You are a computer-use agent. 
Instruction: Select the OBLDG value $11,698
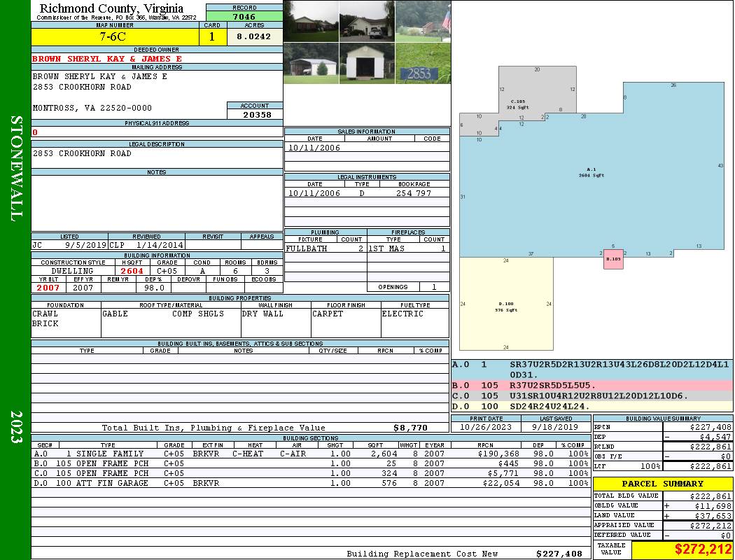[697, 505]
